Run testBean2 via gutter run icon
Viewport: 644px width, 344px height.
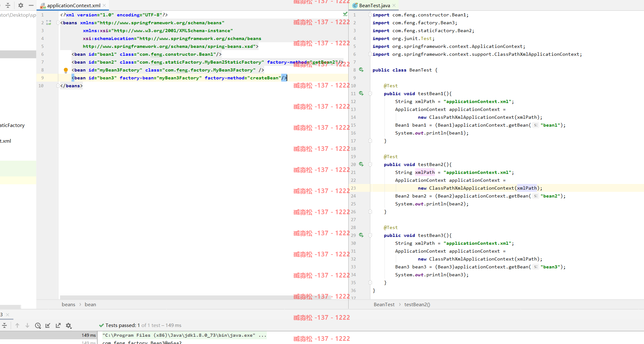coord(361,164)
